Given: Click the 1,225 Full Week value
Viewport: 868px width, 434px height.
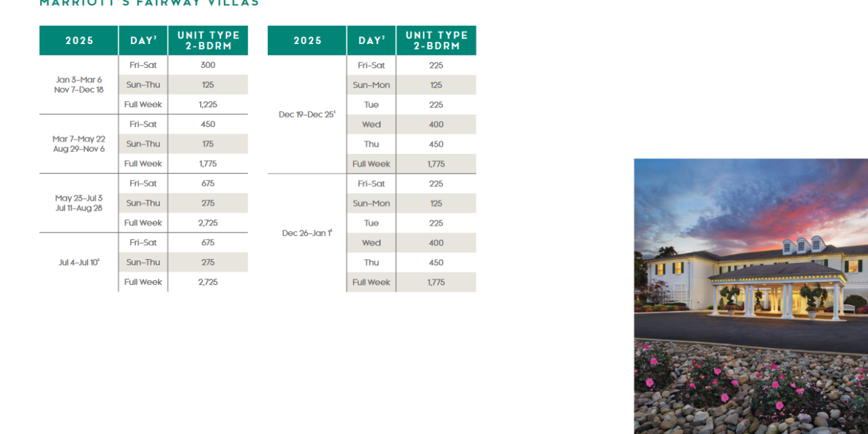Looking at the screenshot, I should [208, 104].
